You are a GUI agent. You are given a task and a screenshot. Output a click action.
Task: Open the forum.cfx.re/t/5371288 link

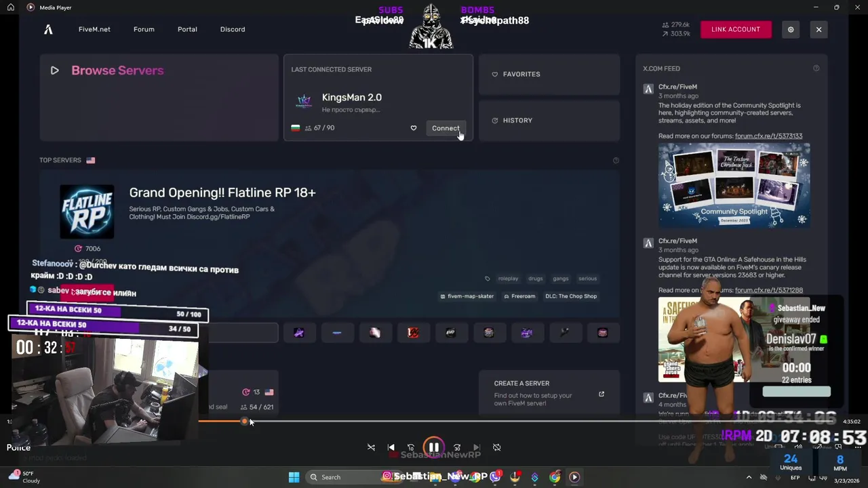pos(768,290)
